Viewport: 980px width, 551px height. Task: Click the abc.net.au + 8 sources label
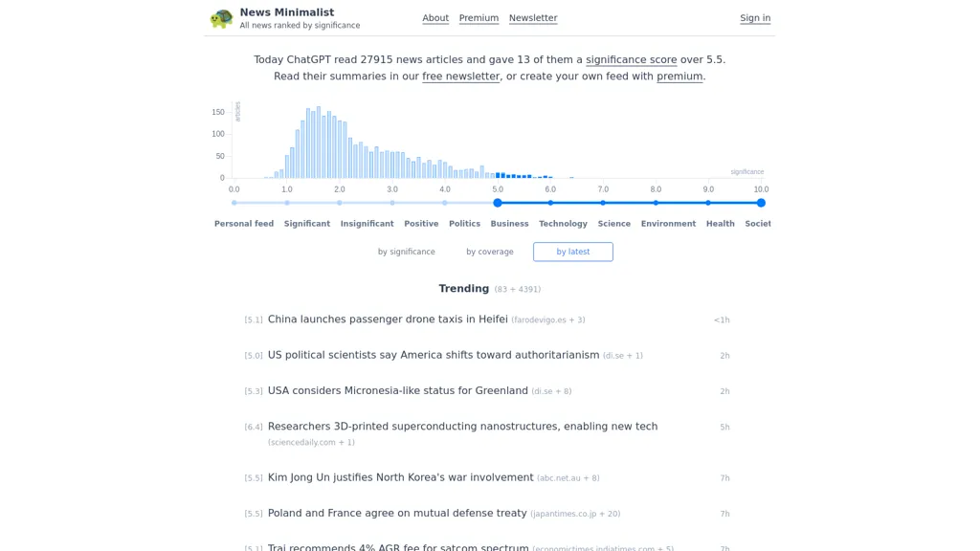click(568, 478)
